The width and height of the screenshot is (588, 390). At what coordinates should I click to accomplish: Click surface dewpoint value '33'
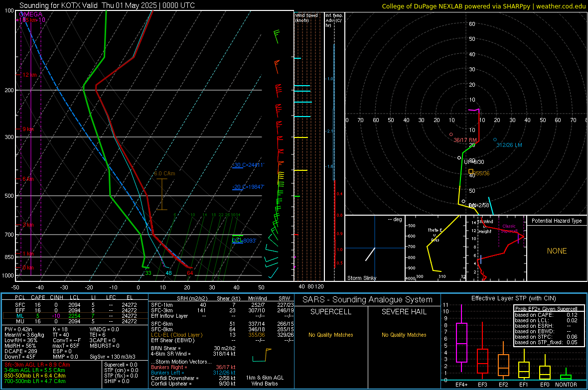tap(148, 273)
